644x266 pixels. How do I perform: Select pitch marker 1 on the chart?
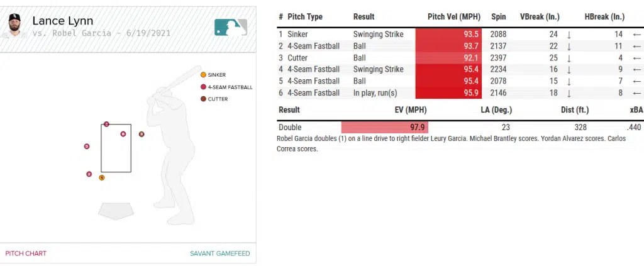pos(102,178)
